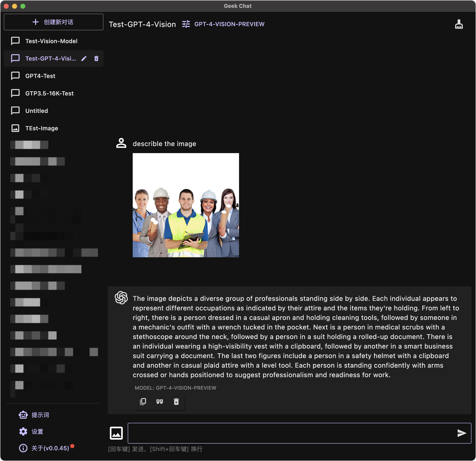Open 关于(v0.0.45) about page
This screenshot has height=461, width=476.
50,448
